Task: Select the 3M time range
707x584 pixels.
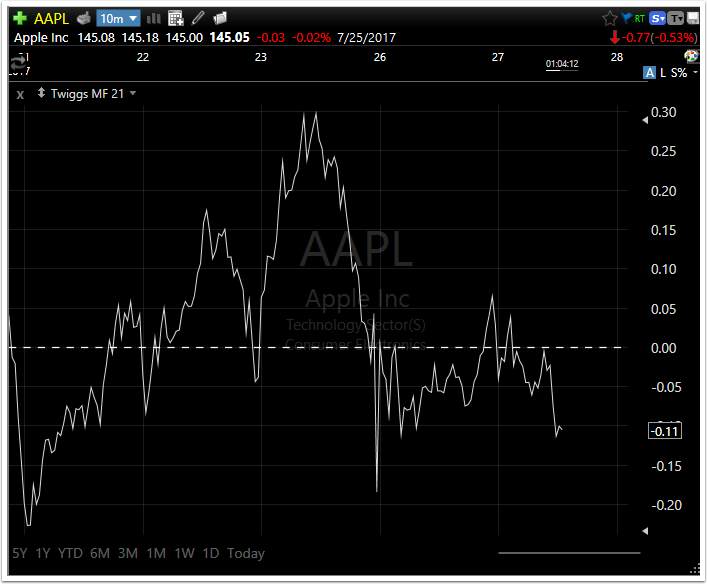Action: pyautogui.click(x=128, y=553)
